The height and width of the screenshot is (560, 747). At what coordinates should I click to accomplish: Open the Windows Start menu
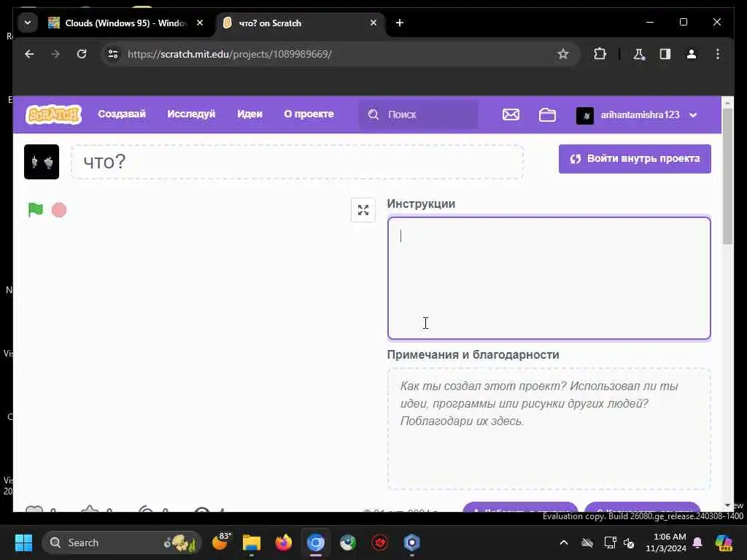coord(23,542)
